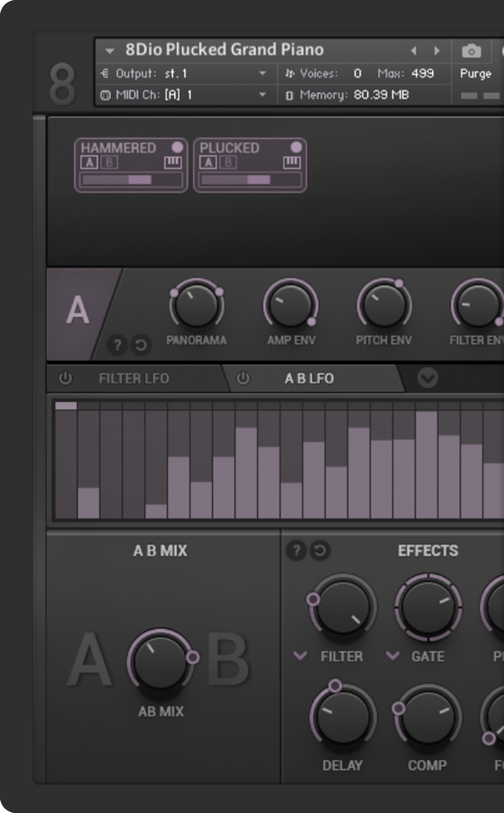Click the Voices count value 0
Screen dimensions: 504x813
point(357,73)
